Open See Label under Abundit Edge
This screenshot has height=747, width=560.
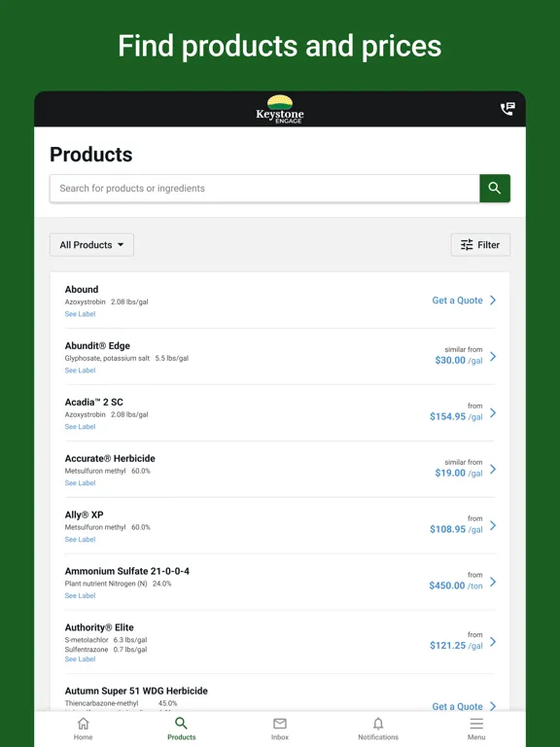click(x=80, y=371)
